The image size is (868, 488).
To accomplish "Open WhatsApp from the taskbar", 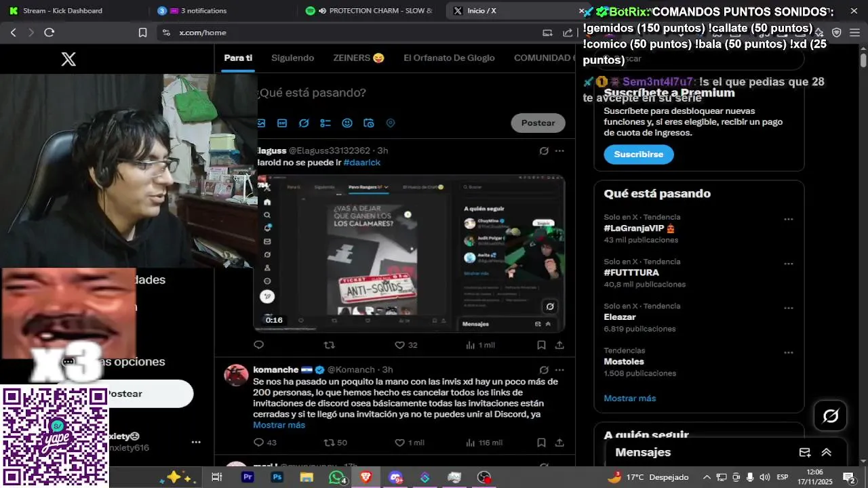I will 336,477.
